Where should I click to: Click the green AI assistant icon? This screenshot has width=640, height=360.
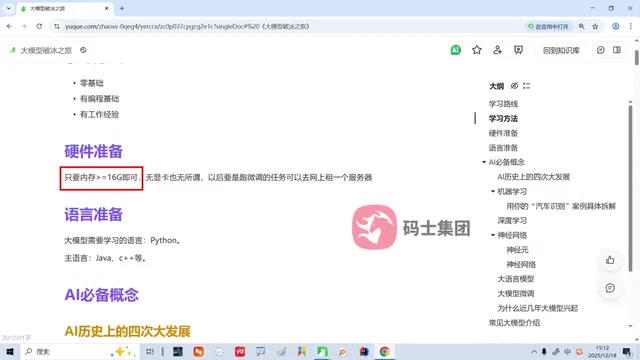(x=456, y=50)
